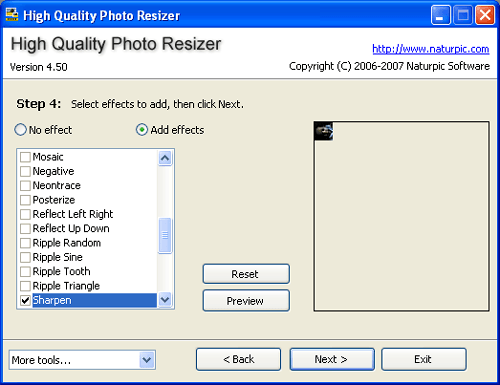Select the Ripple Triangle list label

pos(66,286)
